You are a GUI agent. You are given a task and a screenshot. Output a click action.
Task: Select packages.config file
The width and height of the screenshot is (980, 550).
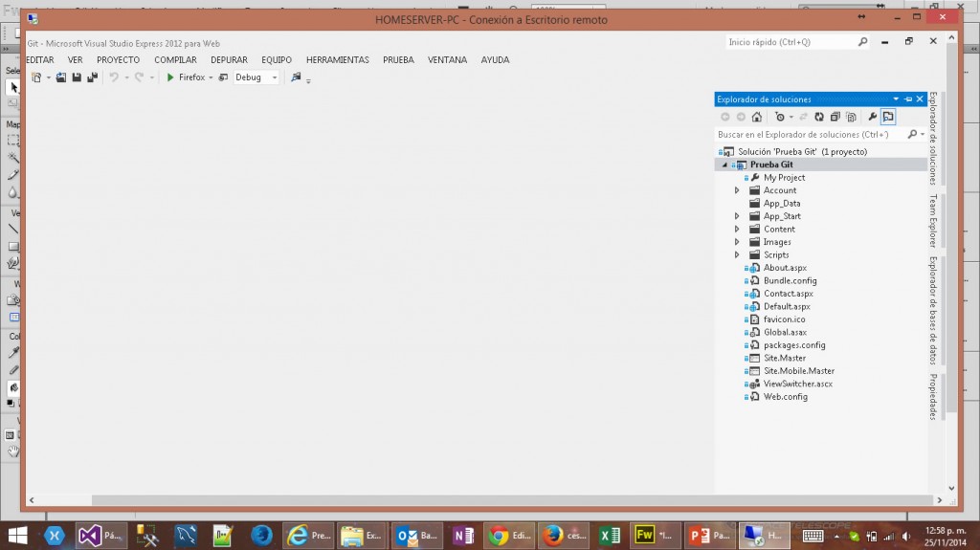[x=794, y=345]
